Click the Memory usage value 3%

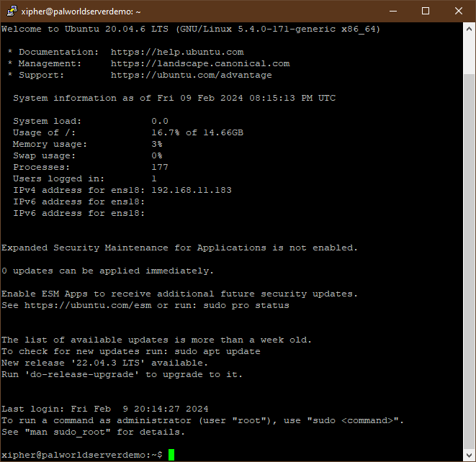[157, 144]
